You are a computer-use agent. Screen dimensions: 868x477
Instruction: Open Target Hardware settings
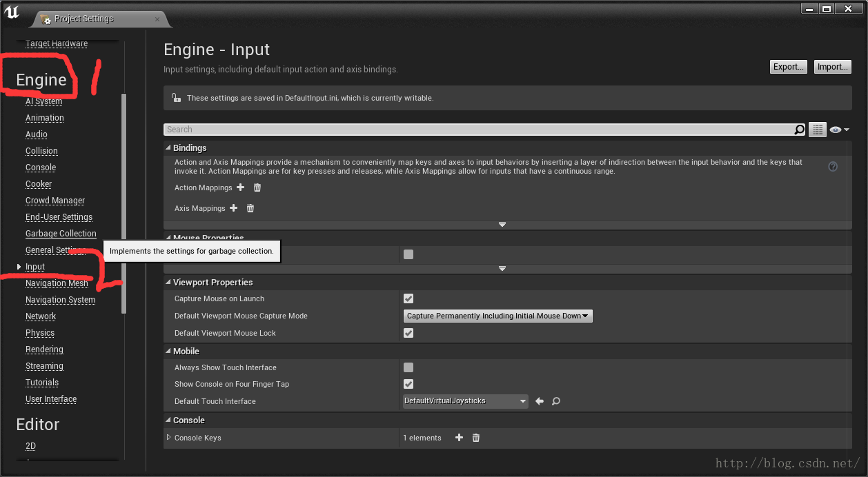click(x=57, y=43)
